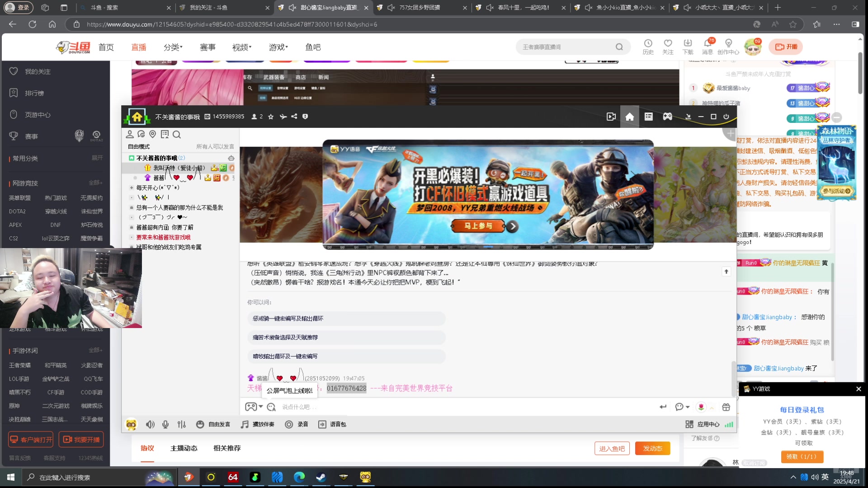Toggle the speaker volume icon in the YY bottom bar
The width and height of the screenshot is (868, 488).
pos(150,424)
